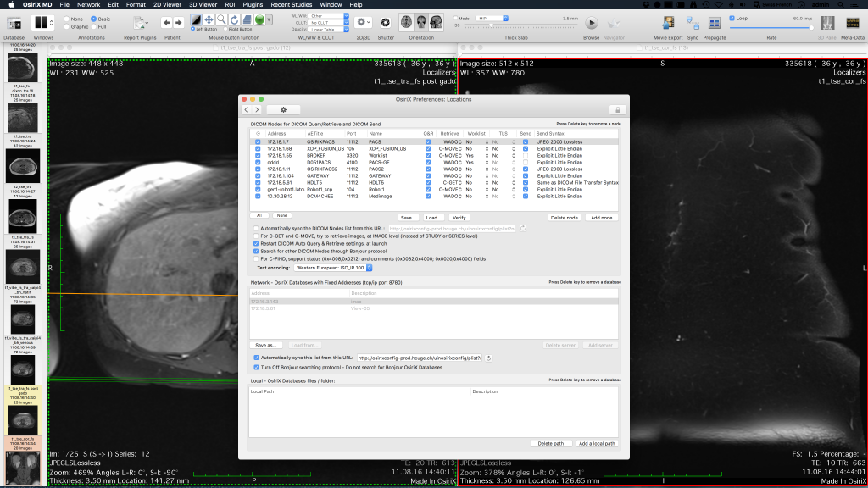
Task: Select the Move/pan mouse tool
Action: pyautogui.click(x=209, y=20)
